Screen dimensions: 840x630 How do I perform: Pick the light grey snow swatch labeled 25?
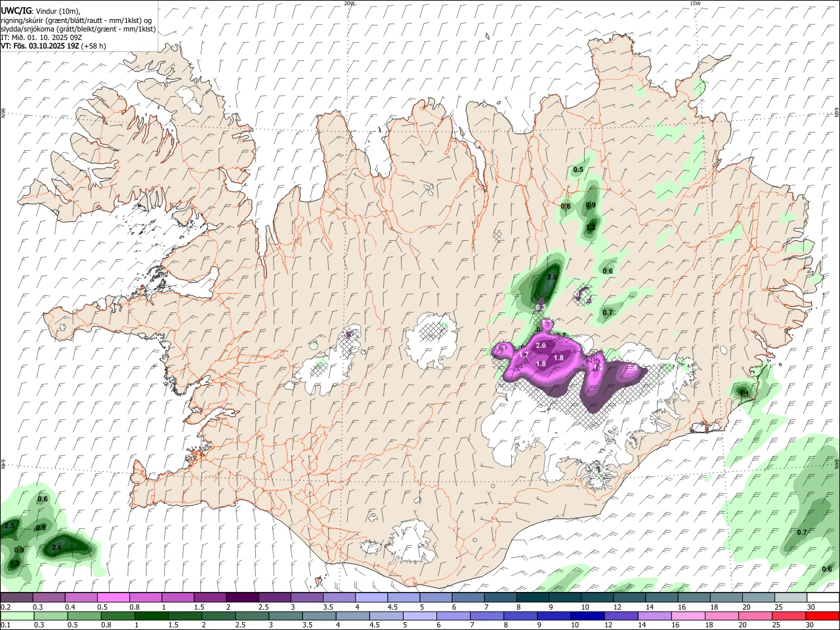[x=789, y=597]
